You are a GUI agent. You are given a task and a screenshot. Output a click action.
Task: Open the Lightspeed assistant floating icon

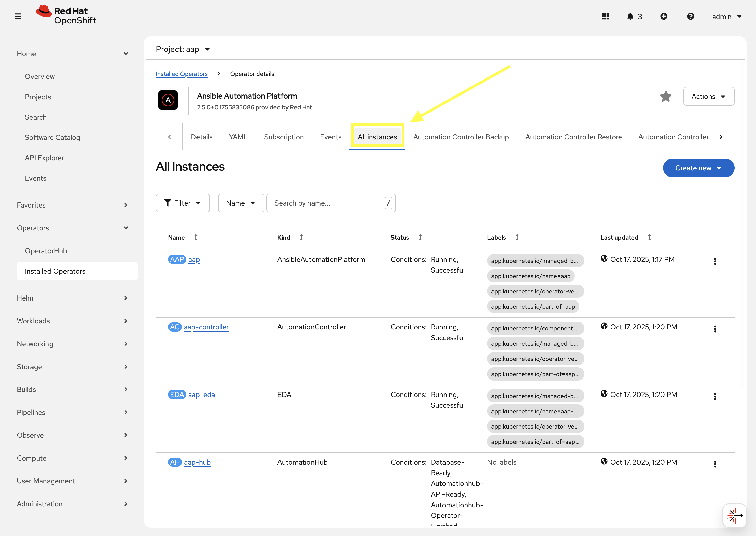tap(734, 515)
